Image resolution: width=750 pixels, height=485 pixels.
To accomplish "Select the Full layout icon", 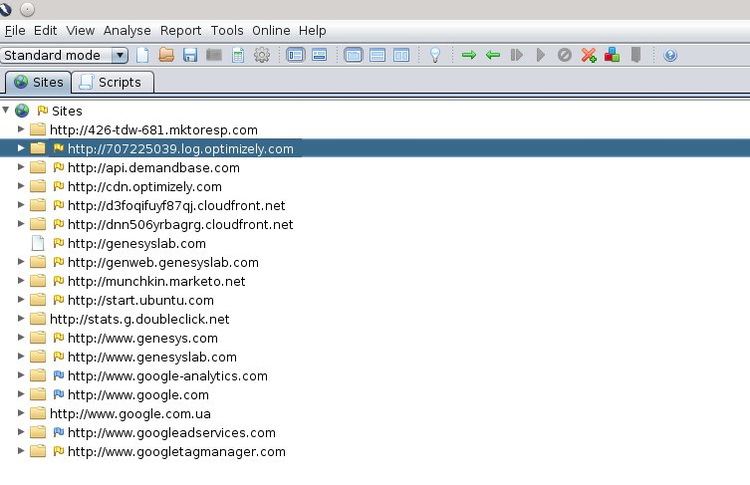I will pos(401,55).
